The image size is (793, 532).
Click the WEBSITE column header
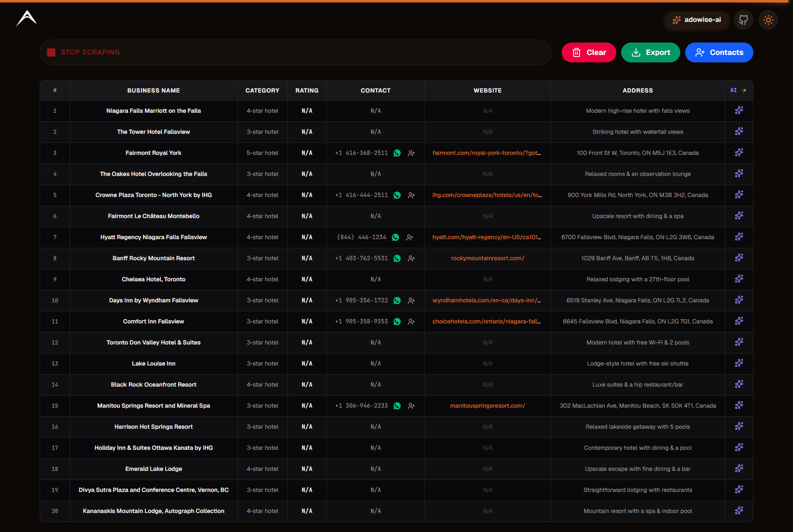[x=487, y=90]
